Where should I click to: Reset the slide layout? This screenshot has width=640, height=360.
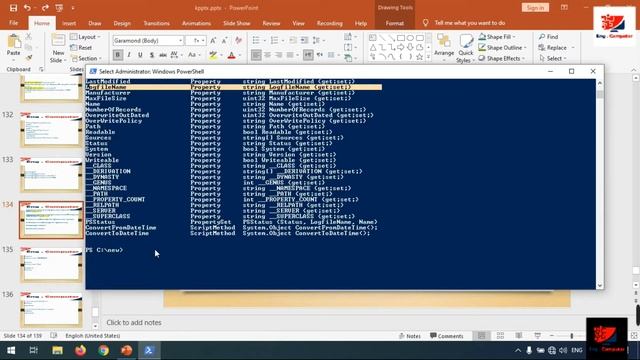[81, 48]
